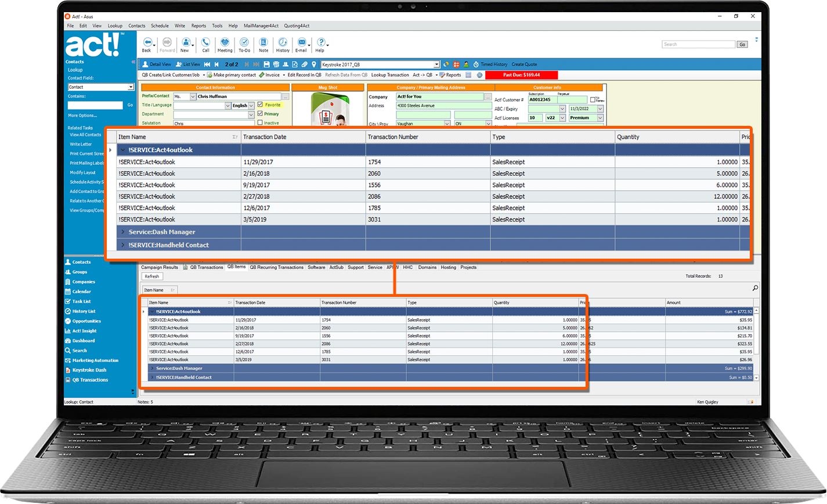Screen dimensions: 827x504
Task: Click the magnifier icon above grid
Action: 755,288
